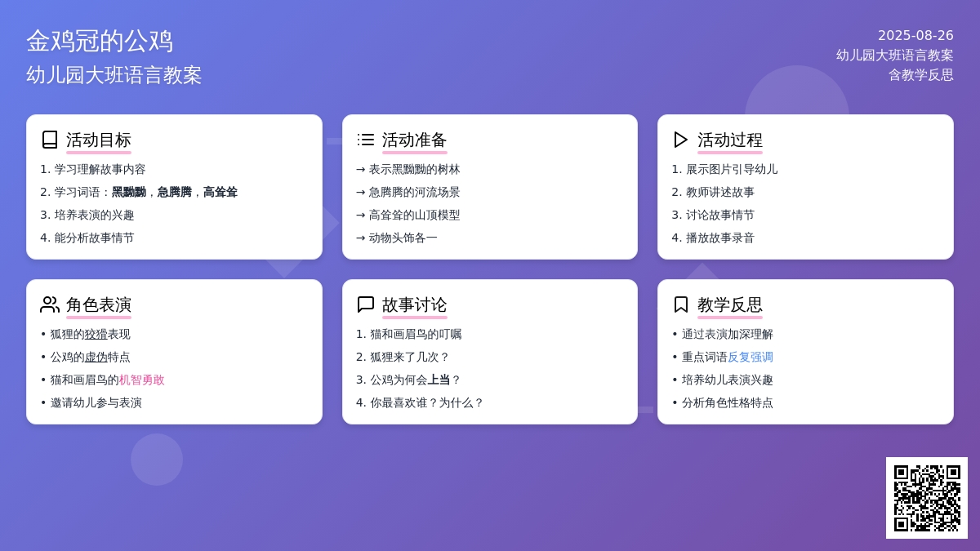980x551 pixels.
Task: Select the 活动目标 card heading
Action: [x=99, y=140]
